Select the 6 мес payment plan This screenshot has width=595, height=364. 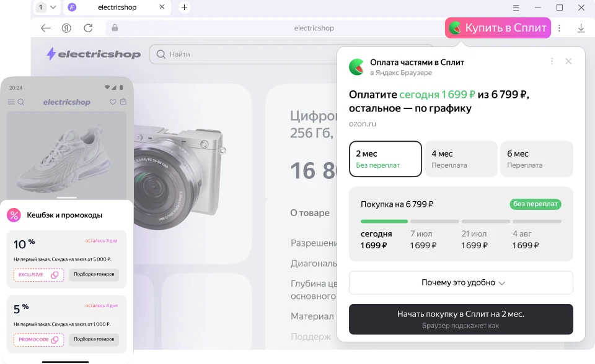tap(536, 159)
